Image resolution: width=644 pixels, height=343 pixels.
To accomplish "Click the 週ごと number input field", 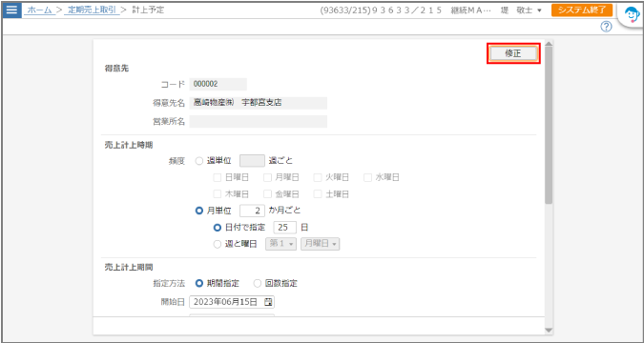I will click(x=252, y=161).
